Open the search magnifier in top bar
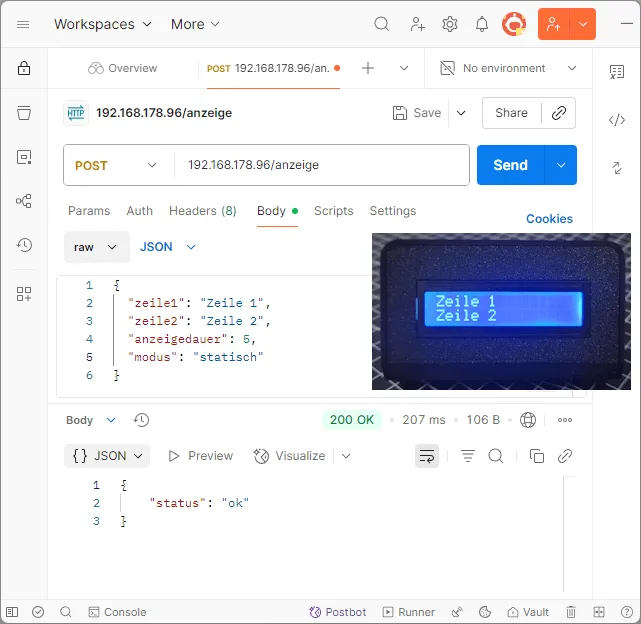 (382, 24)
